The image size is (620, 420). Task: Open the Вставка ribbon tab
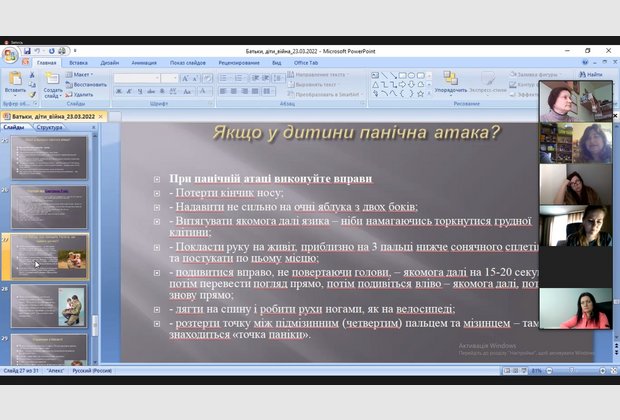78,63
